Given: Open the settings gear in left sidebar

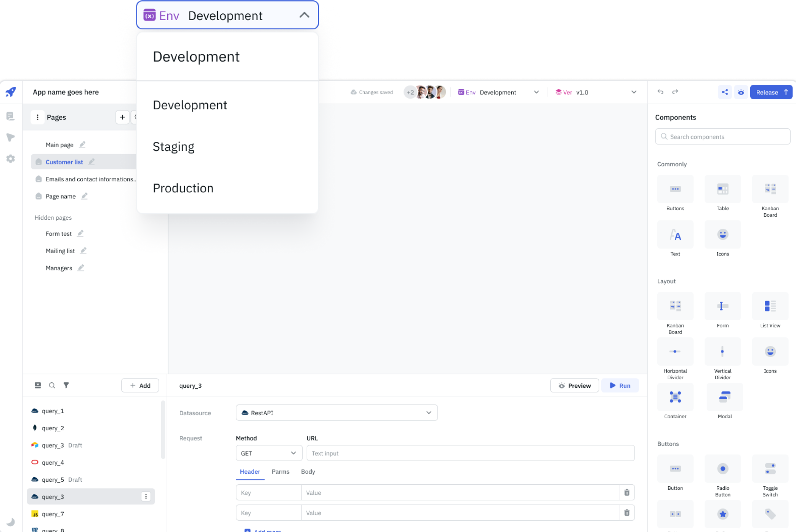Looking at the screenshot, I should tap(11, 158).
